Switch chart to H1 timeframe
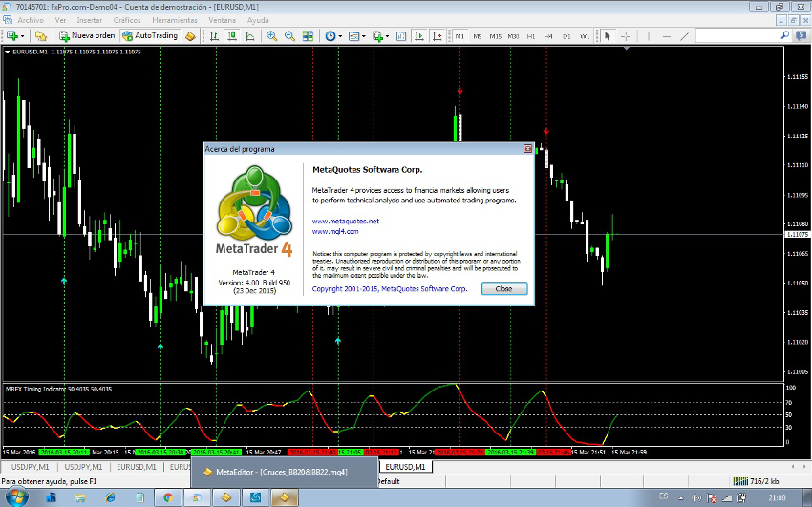The width and height of the screenshot is (812, 507). coord(531,36)
